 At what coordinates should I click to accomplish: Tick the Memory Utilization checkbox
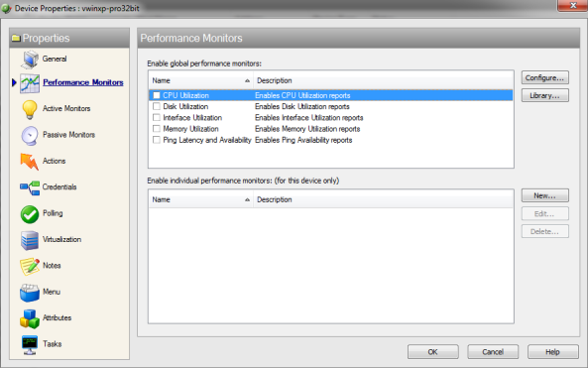[157, 129]
